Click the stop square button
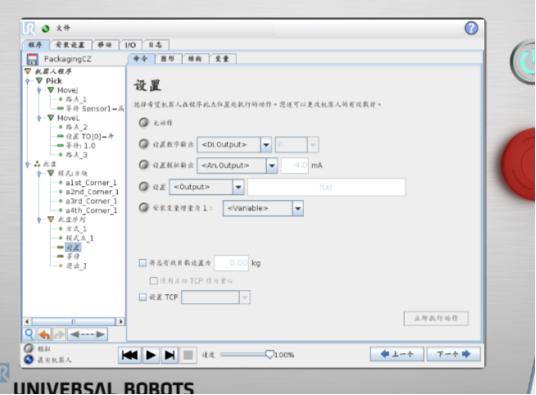Screen dimensions: 536x395 coord(188,355)
